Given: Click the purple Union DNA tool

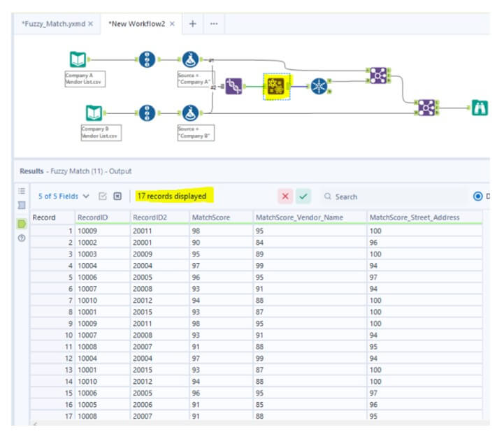Looking at the screenshot, I should point(233,86).
